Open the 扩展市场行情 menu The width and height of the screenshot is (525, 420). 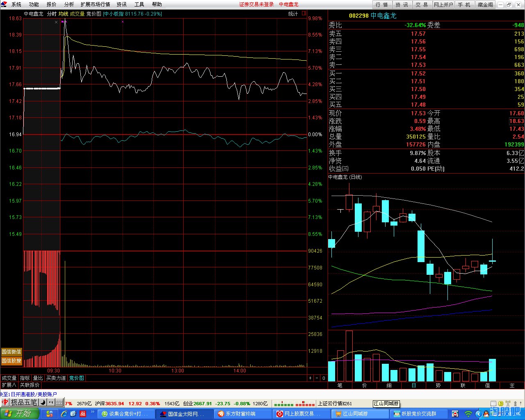pyautogui.click(x=96, y=5)
